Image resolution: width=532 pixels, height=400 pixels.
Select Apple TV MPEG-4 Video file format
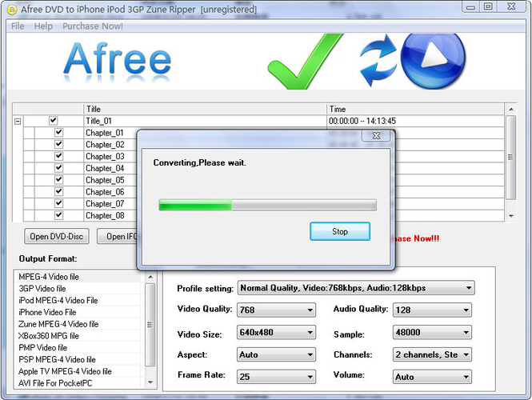[78, 371]
